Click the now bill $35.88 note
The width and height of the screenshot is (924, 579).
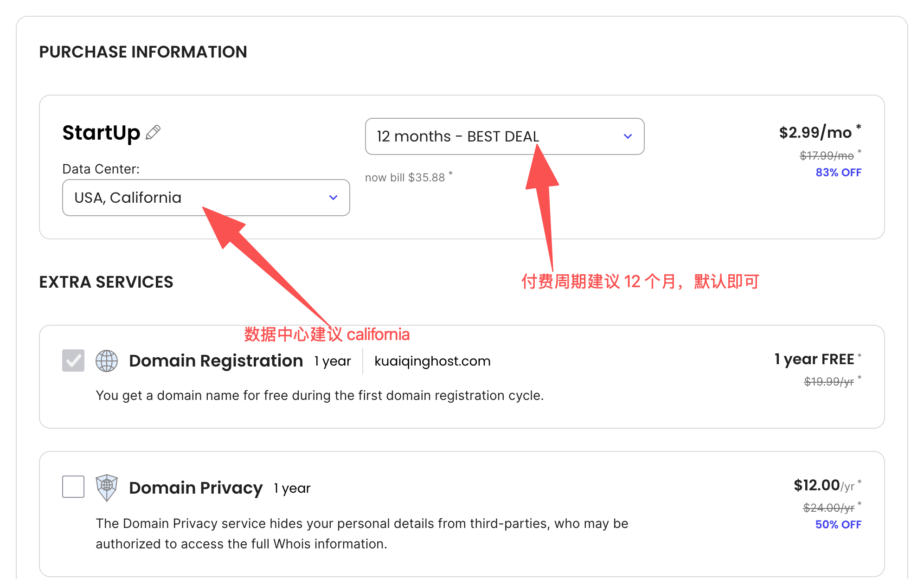pos(405,178)
